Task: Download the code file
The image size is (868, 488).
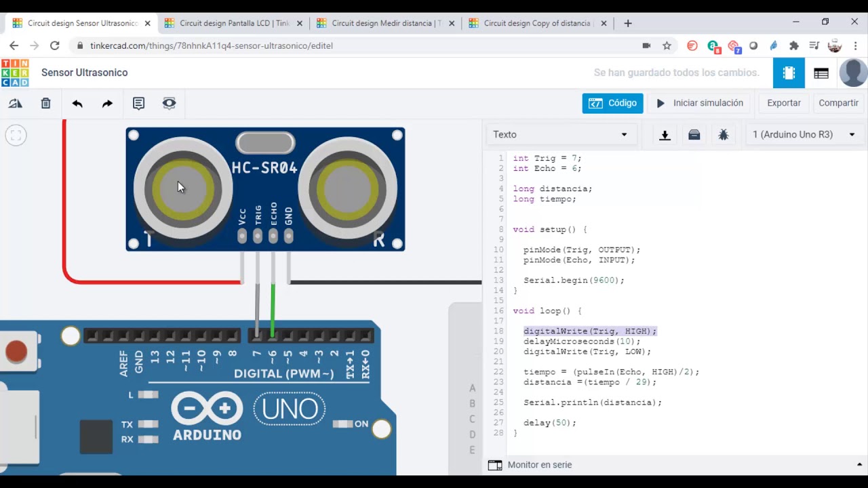Action: pyautogui.click(x=665, y=135)
